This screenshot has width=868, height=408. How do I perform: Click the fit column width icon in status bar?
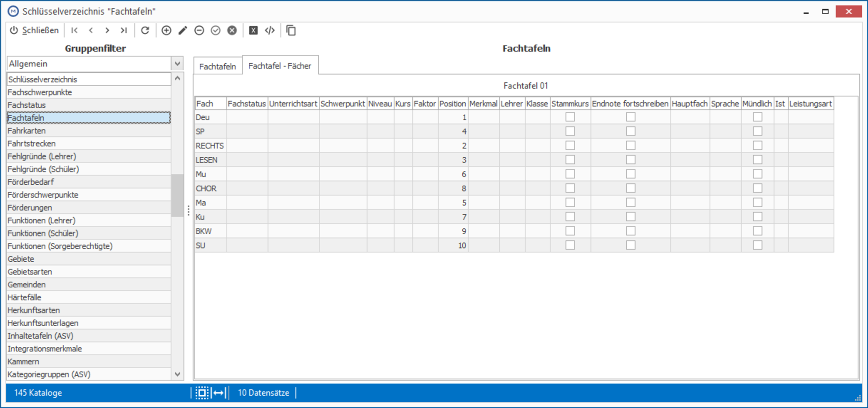tap(219, 393)
